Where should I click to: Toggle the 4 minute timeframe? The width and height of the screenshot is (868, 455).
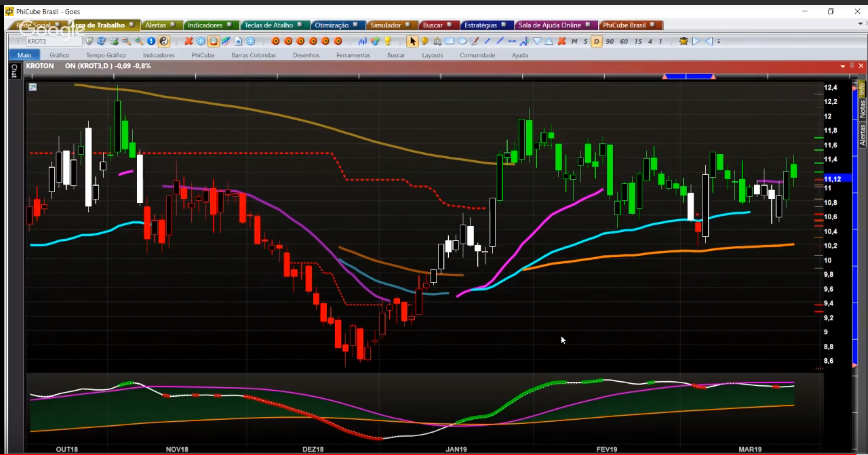pos(650,42)
